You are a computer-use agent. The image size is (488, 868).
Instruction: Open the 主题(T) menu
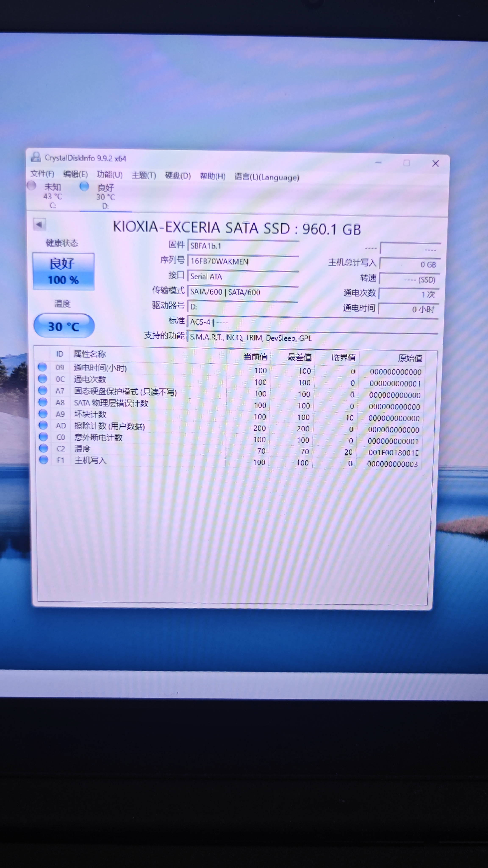144,175
